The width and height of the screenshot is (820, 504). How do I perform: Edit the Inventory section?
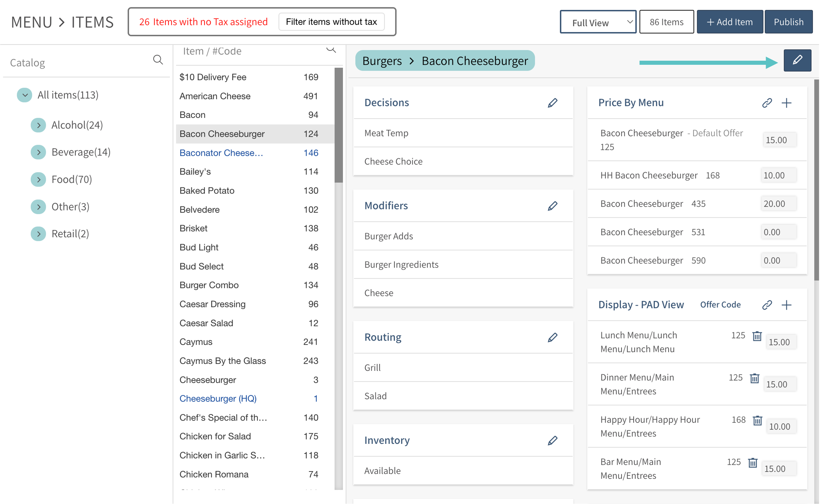[552, 440]
